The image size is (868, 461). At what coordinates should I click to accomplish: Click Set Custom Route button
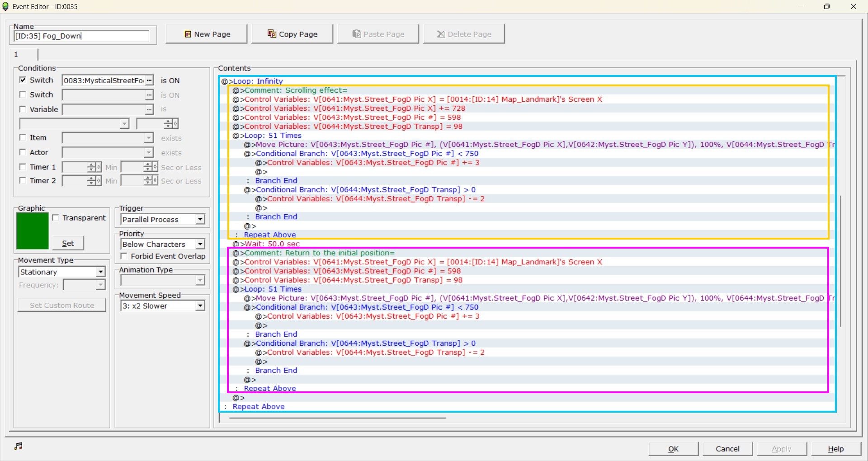click(x=62, y=305)
